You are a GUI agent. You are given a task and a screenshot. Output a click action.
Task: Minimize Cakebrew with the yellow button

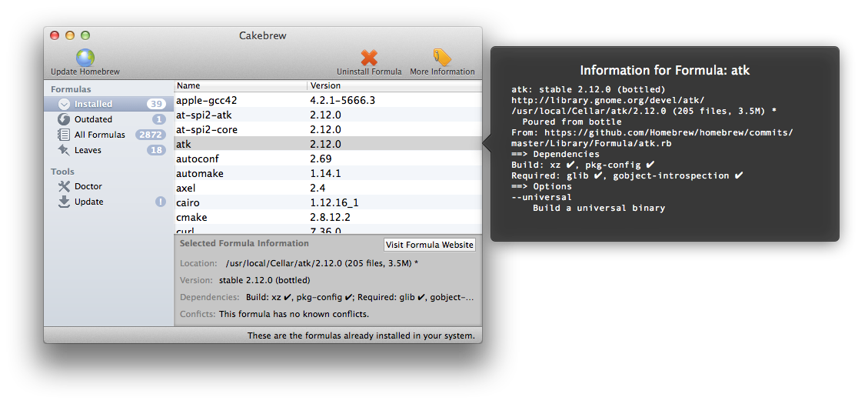(x=70, y=35)
